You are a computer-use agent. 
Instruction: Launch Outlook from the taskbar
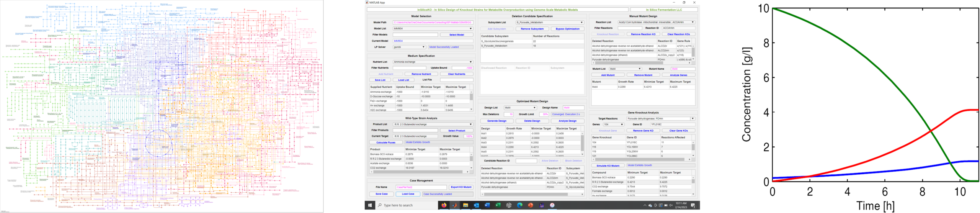click(476, 205)
